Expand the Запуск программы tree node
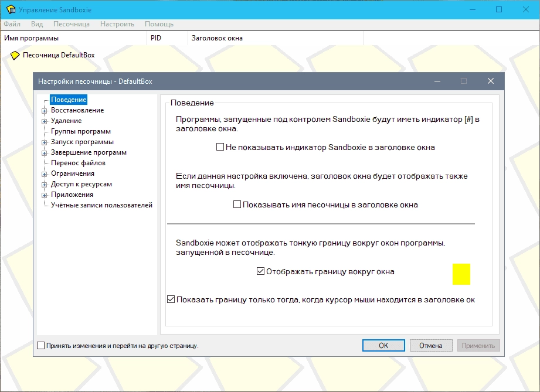This screenshot has height=392, width=540. [x=44, y=142]
